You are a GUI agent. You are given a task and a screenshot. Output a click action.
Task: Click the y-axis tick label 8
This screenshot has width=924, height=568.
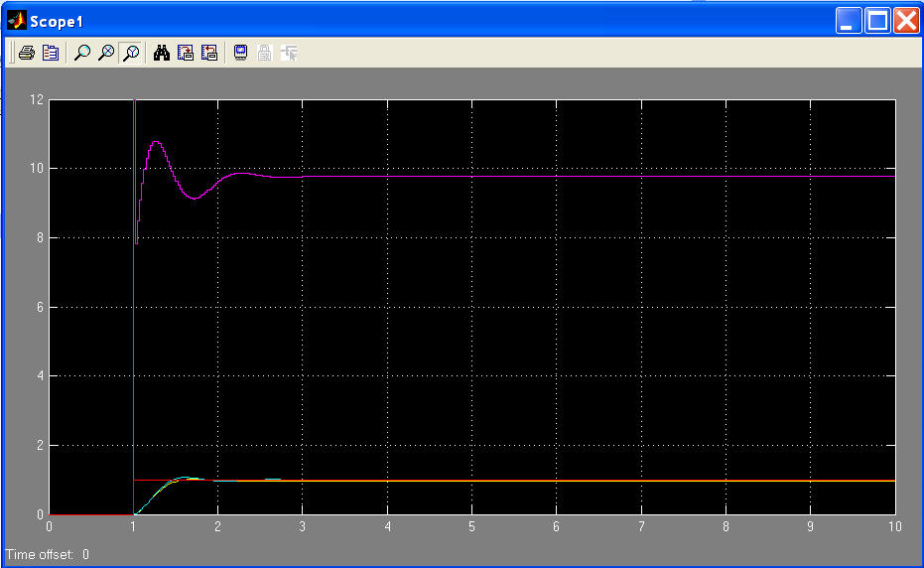pos(40,237)
